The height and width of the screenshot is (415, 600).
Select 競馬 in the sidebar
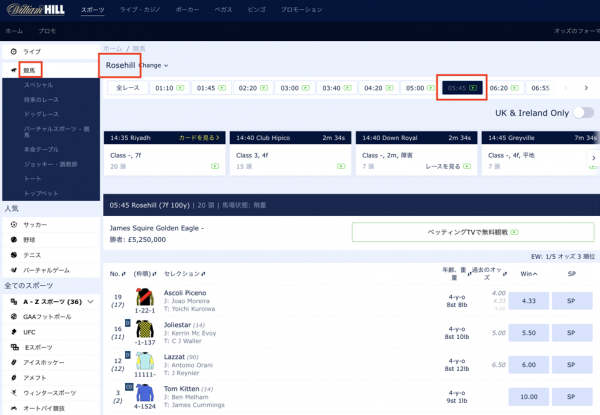click(x=29, y=70)
